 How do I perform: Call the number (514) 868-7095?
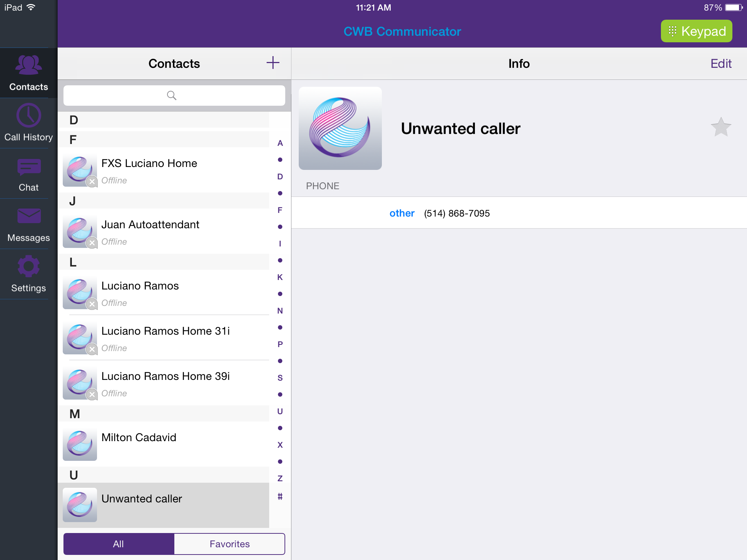[457, 213]
